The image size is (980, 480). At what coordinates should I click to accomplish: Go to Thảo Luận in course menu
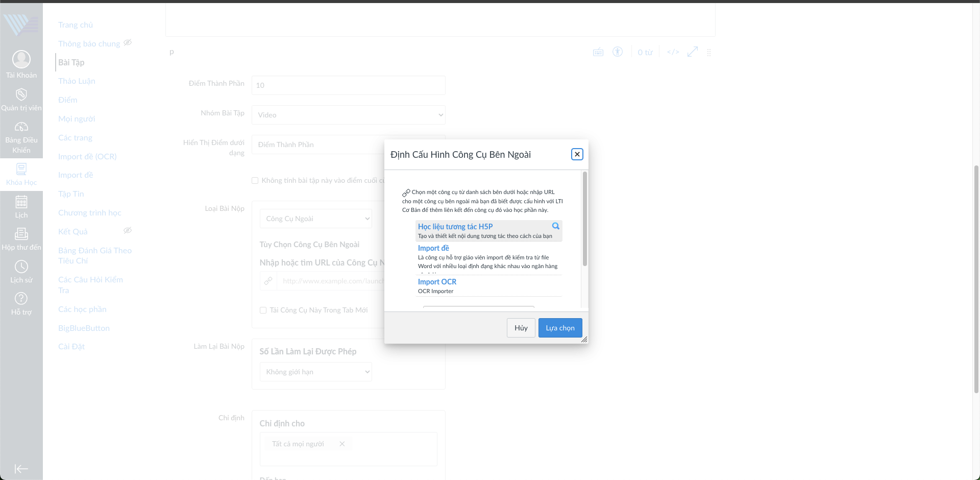point(77,81)
